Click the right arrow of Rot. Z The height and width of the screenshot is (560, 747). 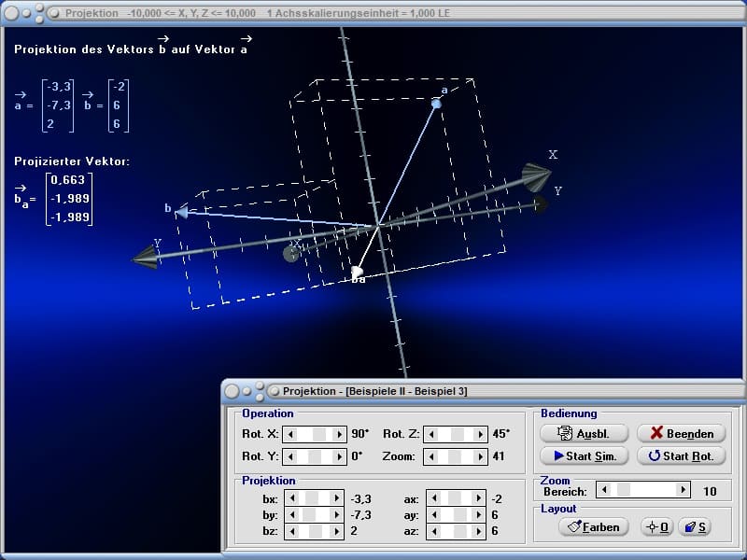tap(480, 434)
